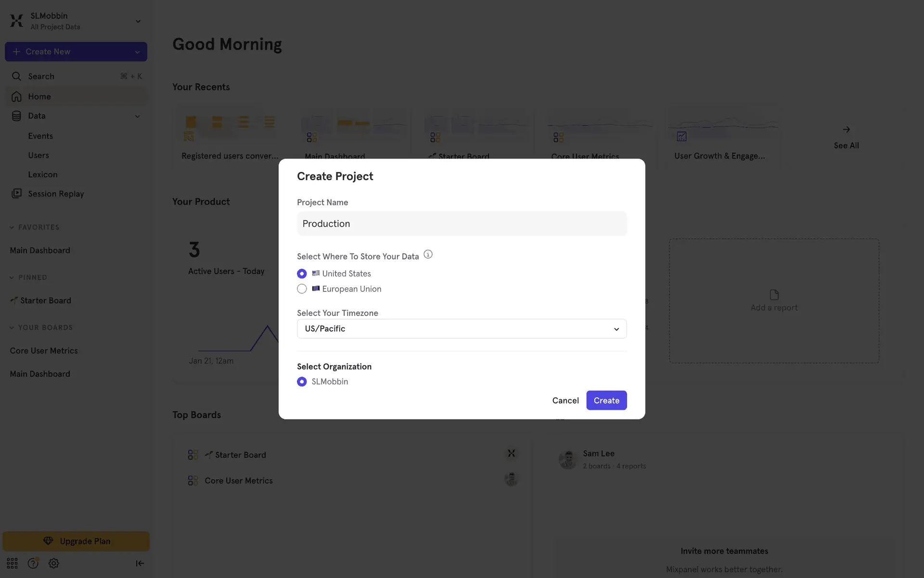
Task: Open the help question mark icon
Action: click(x=33, y=563)
